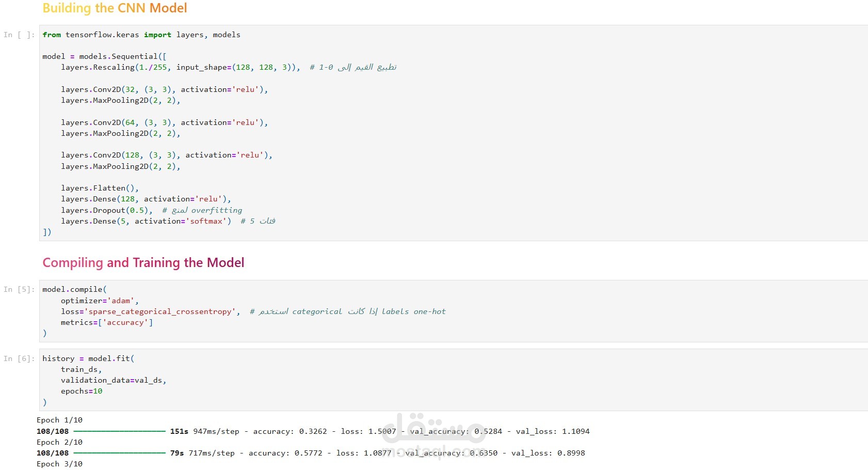Viewport: 868px width, 470px height.
Task: Select the 'In [6]:' cell prompt
Action: pos(19,358)
